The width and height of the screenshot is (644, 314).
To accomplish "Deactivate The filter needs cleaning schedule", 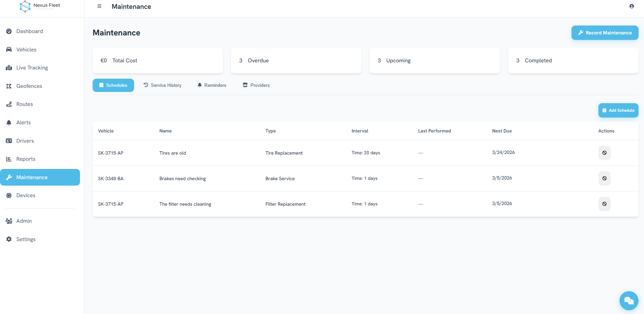I will click(604, 204).
